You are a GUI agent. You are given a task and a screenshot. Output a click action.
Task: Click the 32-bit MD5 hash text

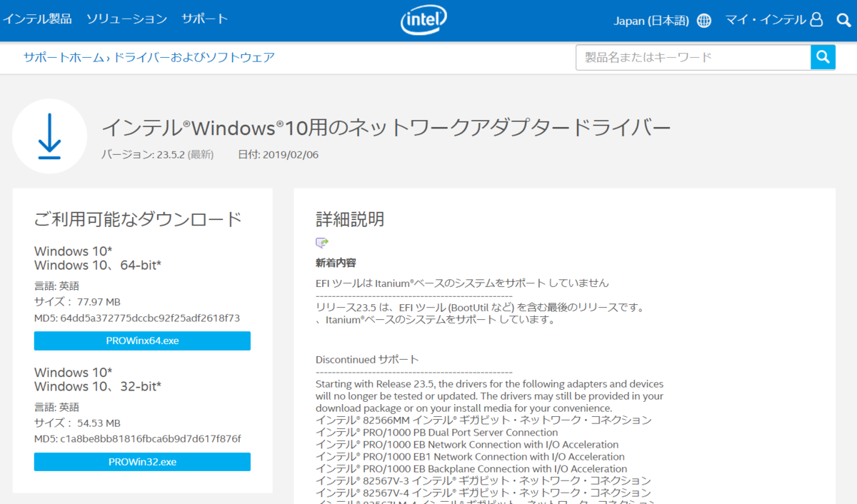pos(138,438)
